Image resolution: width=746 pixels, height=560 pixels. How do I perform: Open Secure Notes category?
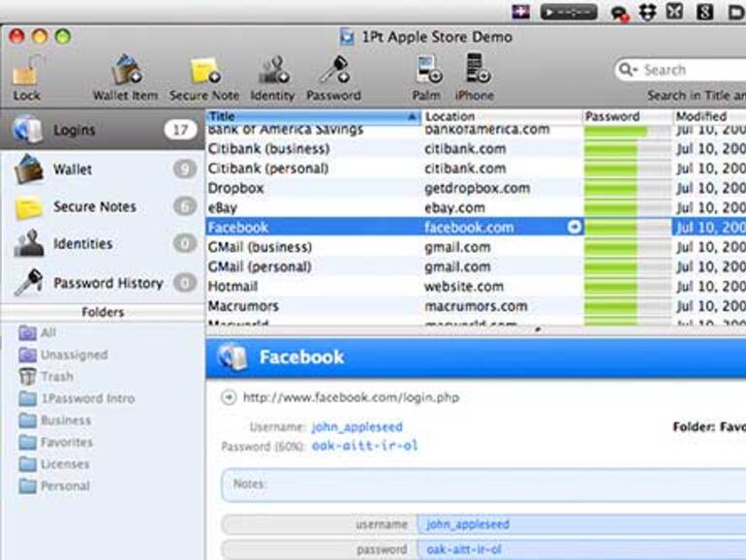click(x=103, y=206)
